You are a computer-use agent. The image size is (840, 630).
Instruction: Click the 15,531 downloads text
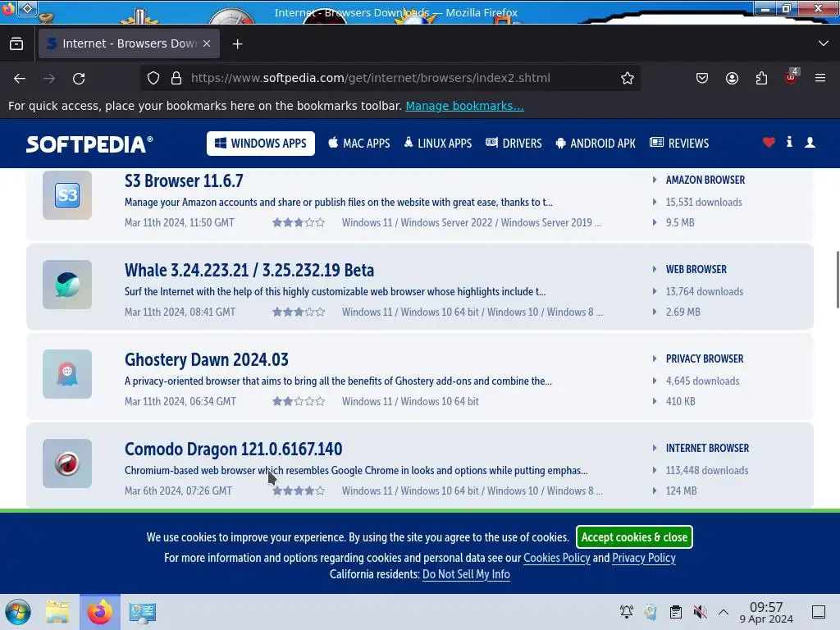pyautogui.click(x=704, y=203)
